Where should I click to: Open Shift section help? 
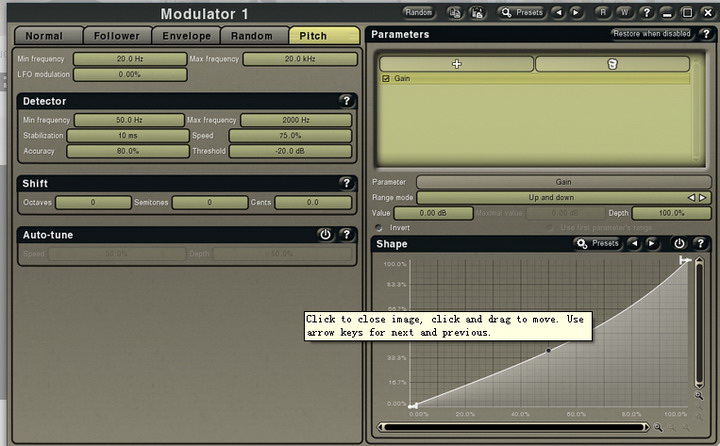[346, 183]
